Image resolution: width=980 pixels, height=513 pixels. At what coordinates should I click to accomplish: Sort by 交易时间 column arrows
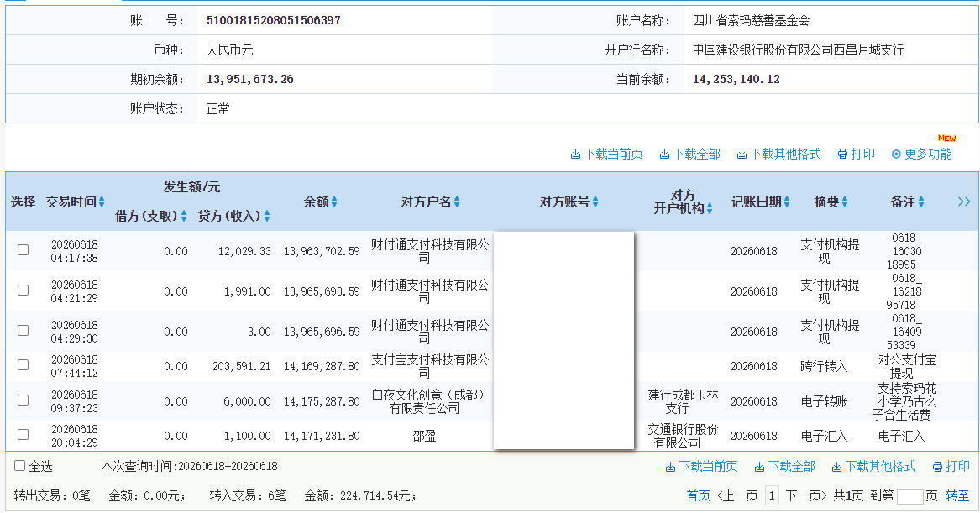pos(102,202)
